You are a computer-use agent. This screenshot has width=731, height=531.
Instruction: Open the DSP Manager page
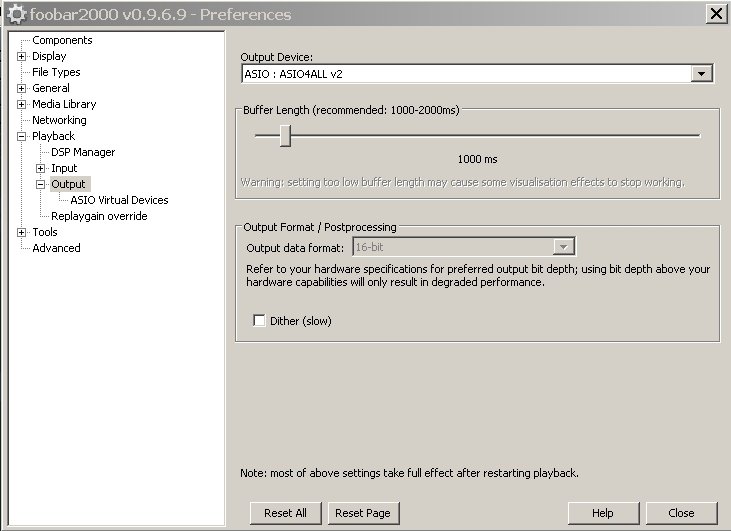click(83, 152)
